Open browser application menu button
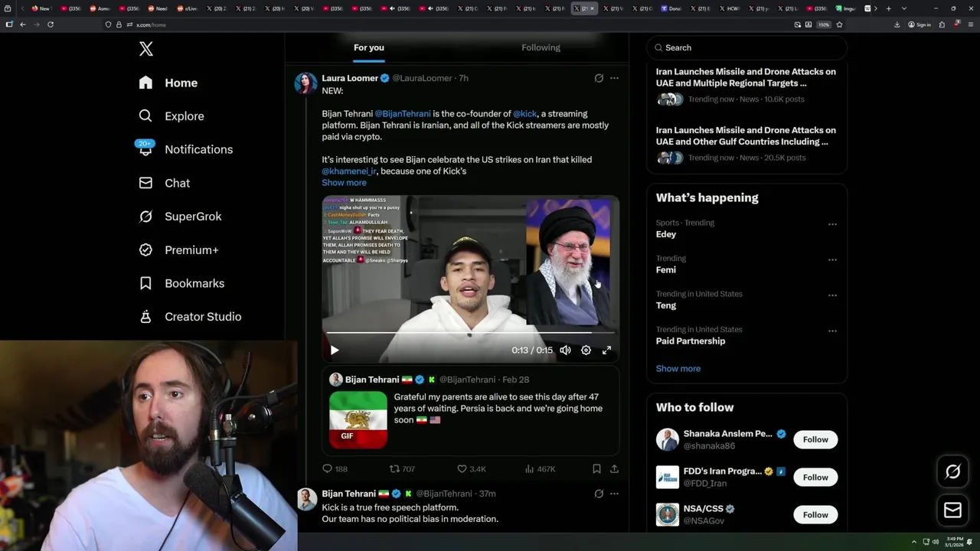The height and width of the screenshot is (551, 980). click(x=969, y=24)
